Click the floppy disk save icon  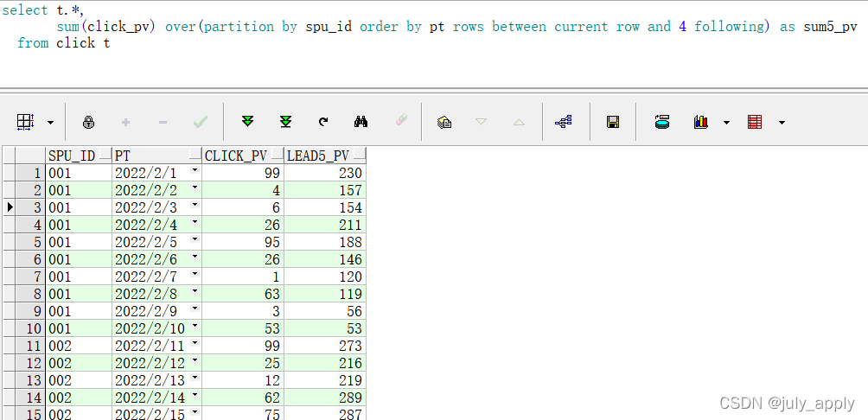tap(613, 123)
